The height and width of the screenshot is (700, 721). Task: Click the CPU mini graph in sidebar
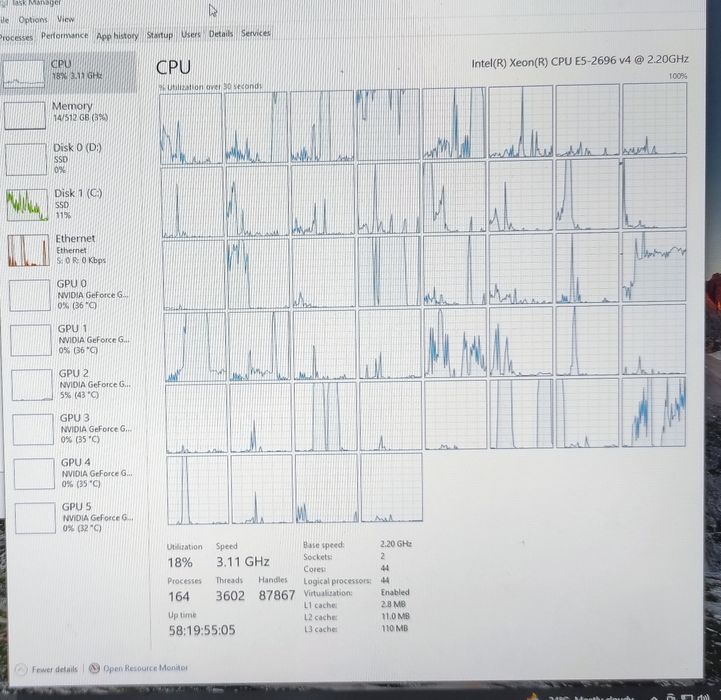[x=23, y=74]
